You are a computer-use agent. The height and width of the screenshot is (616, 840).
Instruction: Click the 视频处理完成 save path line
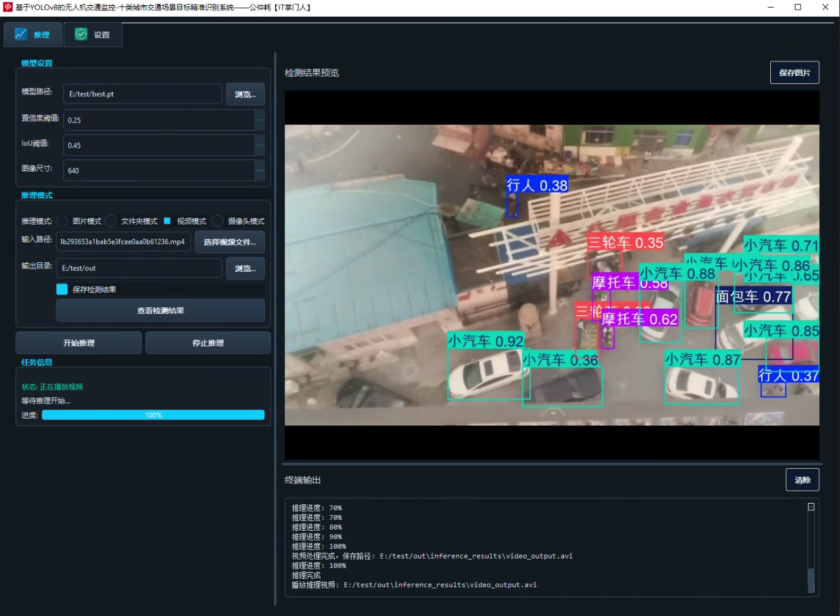pos(432,556)
